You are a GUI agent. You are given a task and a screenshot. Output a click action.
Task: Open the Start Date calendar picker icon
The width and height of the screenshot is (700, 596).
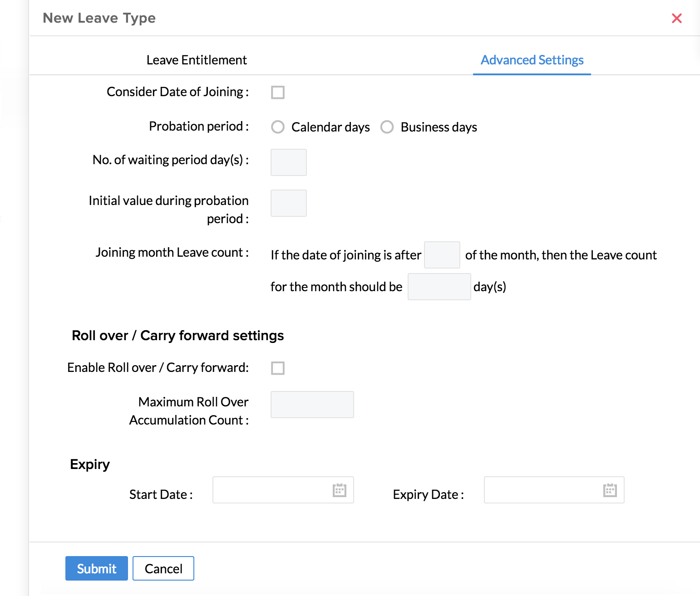pyautogui.click(x=339, y=490)
